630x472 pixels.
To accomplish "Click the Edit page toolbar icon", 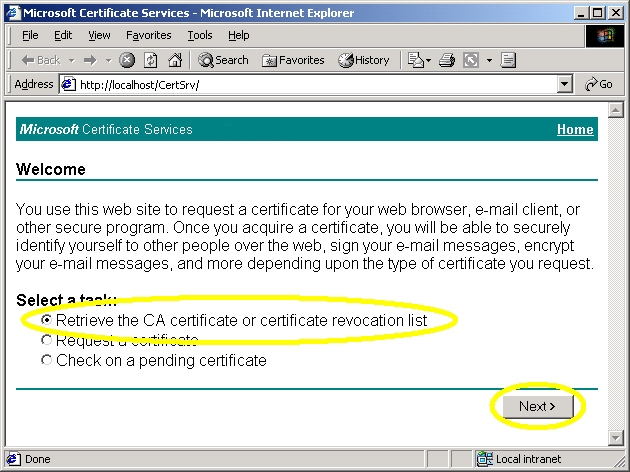I will (508, 60).
